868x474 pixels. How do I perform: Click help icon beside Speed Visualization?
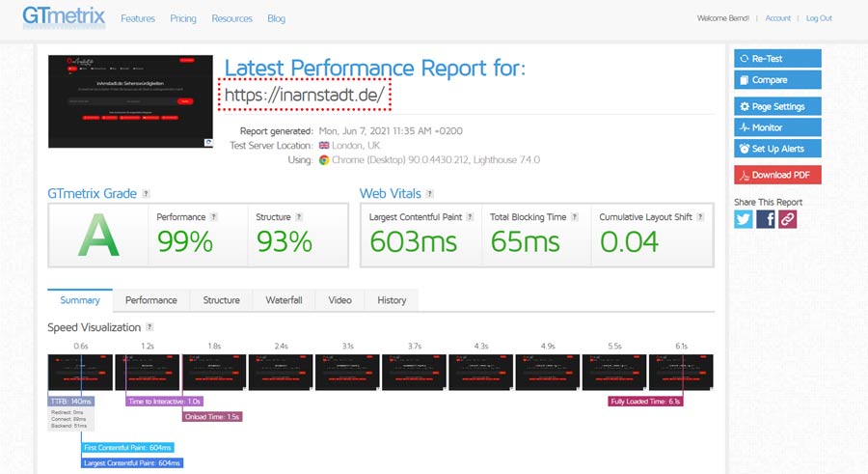[x=149, y=327]
